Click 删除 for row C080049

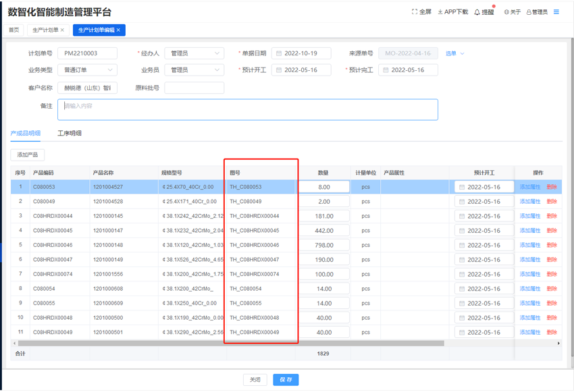552,202
